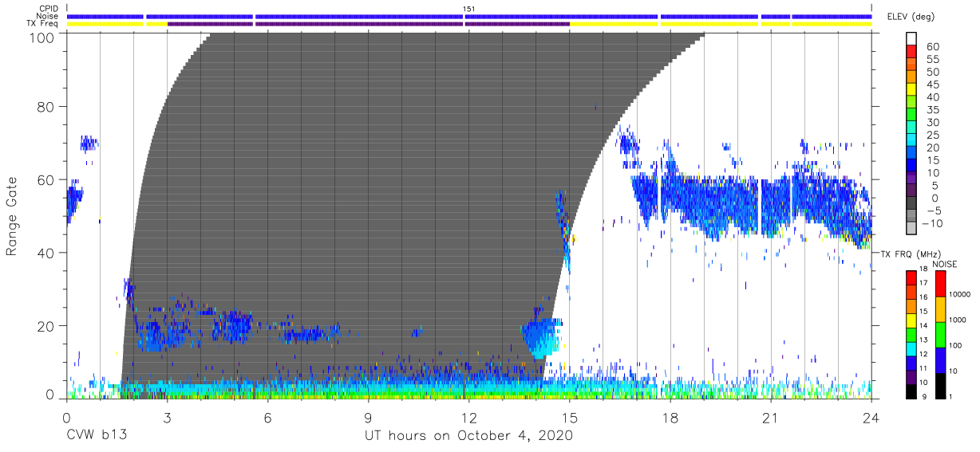Click the orange segment of the NOISE colorbar
This screenshot has height=452, width=980.
coord(940,309)
